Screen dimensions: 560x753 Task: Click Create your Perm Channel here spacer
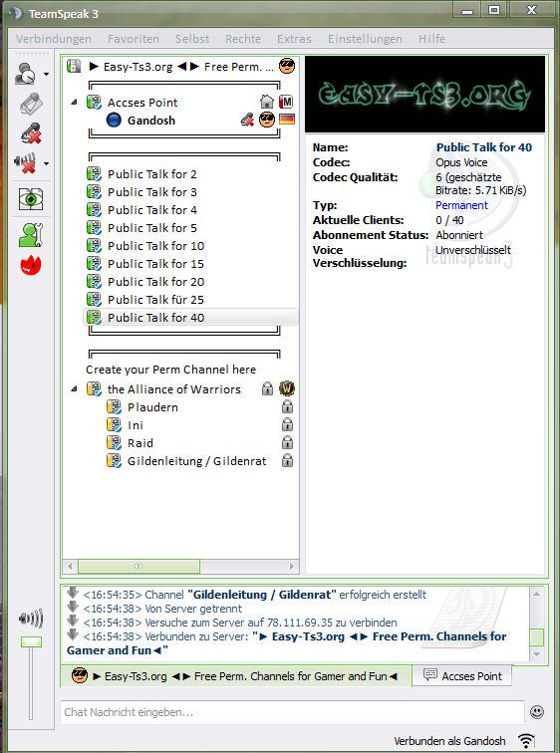pos(171,370)
